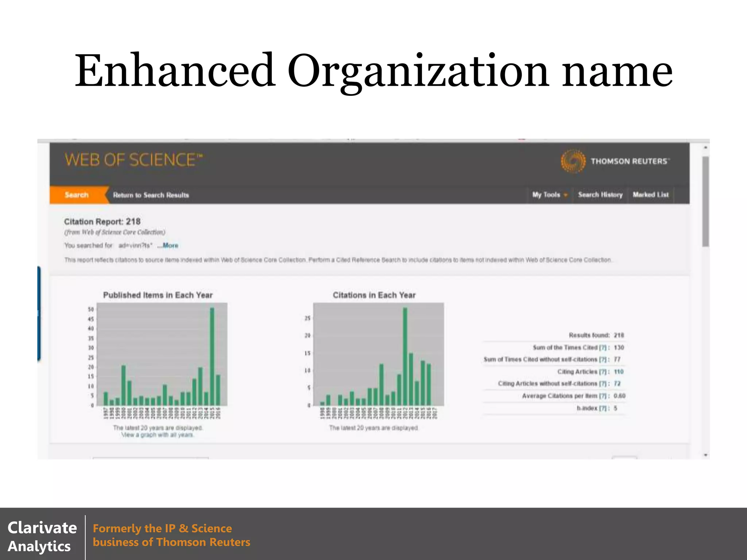The width and height of the screenshot is (747, 560).
Task: Click the blue side tab on left edge
Action: tap(39, 314)
